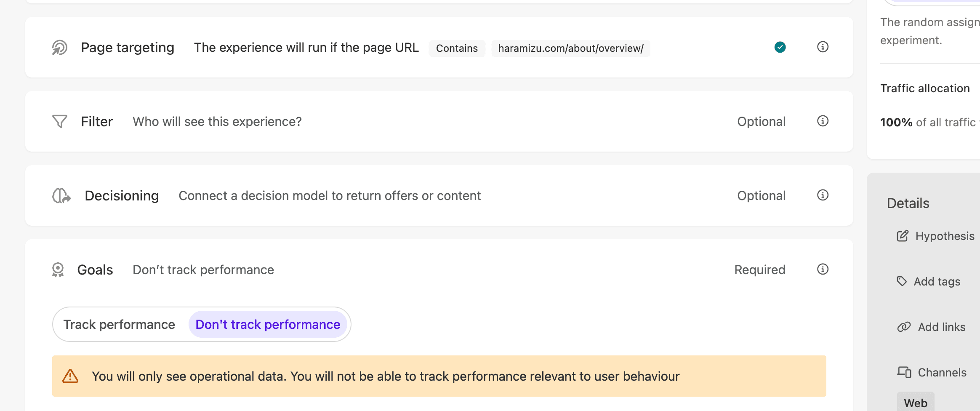
Task: Select the Track performance option
Action: pos(119,324)
